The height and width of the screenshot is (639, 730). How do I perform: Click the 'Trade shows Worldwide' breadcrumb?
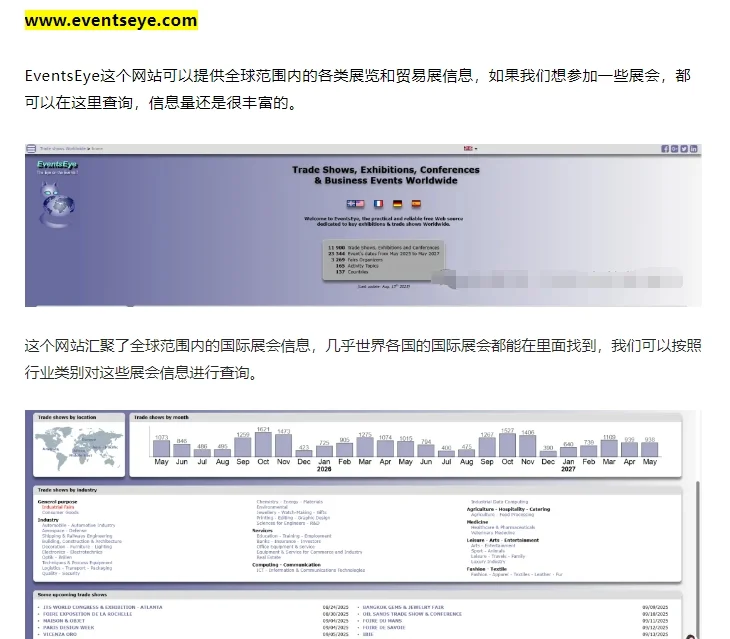[63, 149]
